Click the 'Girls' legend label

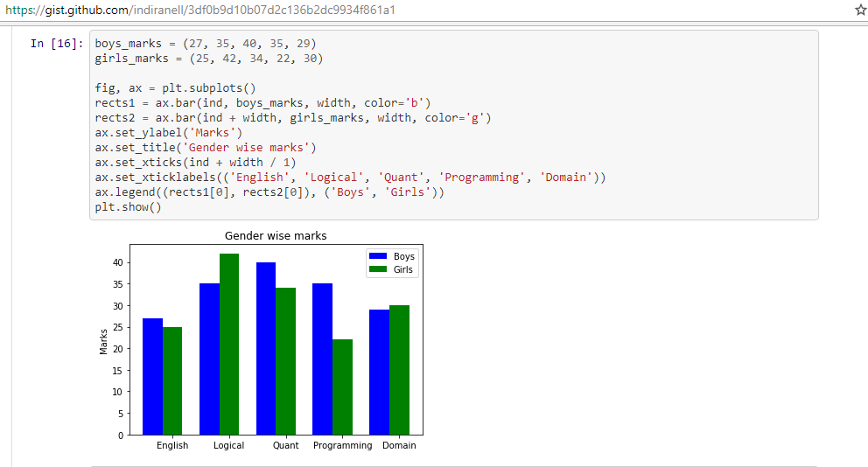click(403, 269)
